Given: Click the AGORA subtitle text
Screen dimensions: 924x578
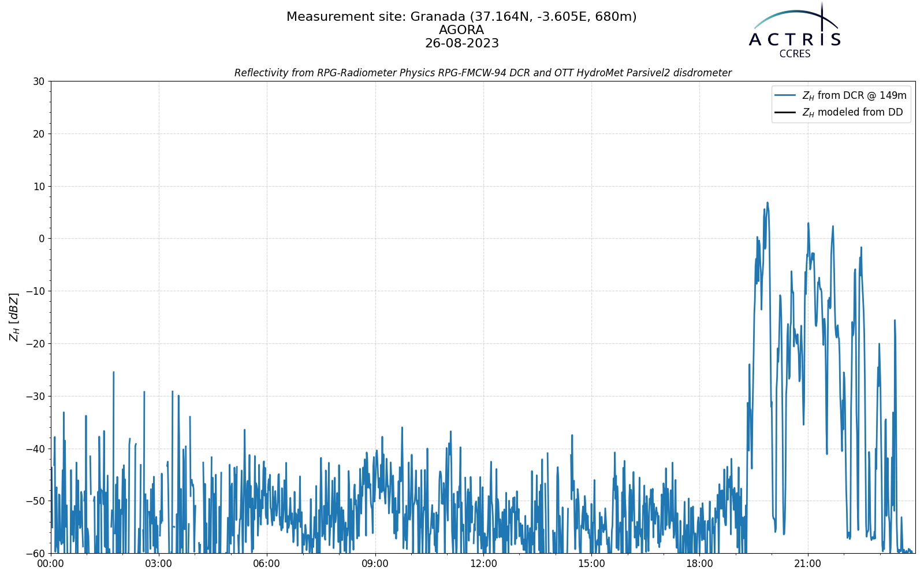Looking at the screenshot, I should tap(461, 30).
